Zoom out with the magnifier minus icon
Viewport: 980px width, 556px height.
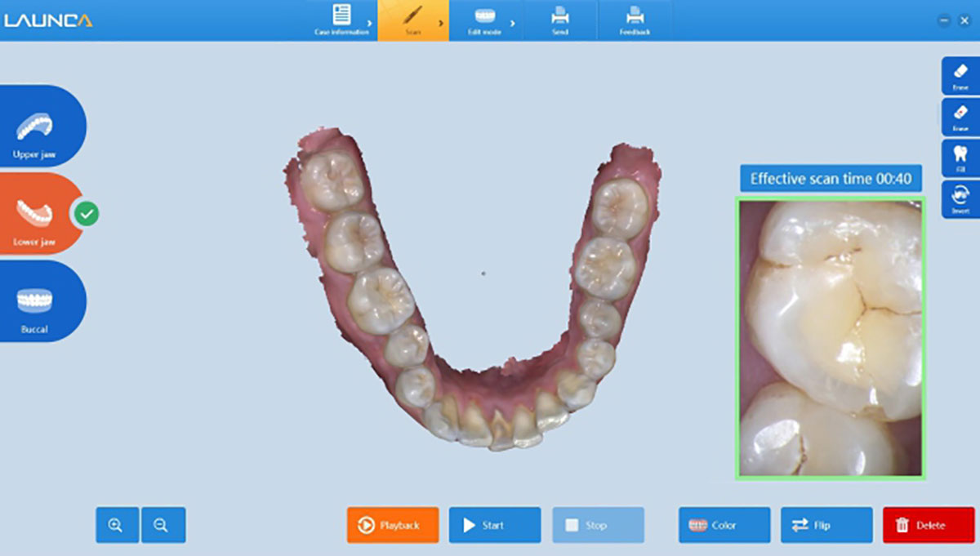tap(163, 525)
